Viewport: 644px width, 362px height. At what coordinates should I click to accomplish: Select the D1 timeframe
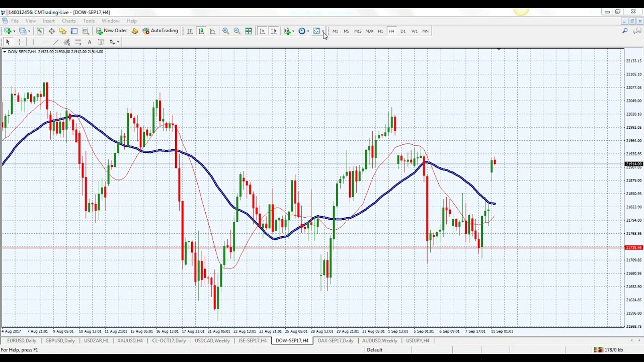click(403, 31)
